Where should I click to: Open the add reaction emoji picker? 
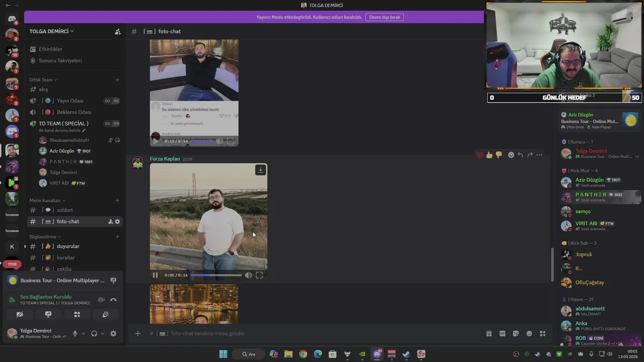point(511,155)
